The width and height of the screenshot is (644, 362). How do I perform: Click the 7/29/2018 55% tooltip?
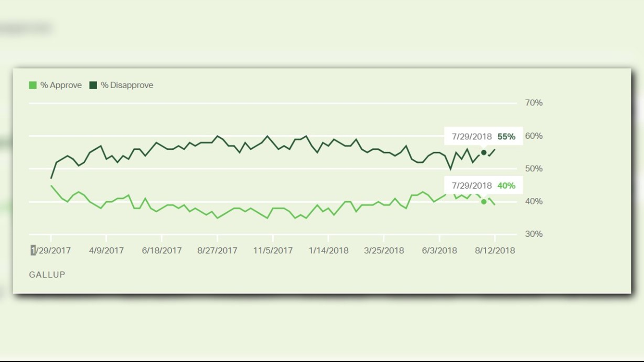tap(483, 136)
